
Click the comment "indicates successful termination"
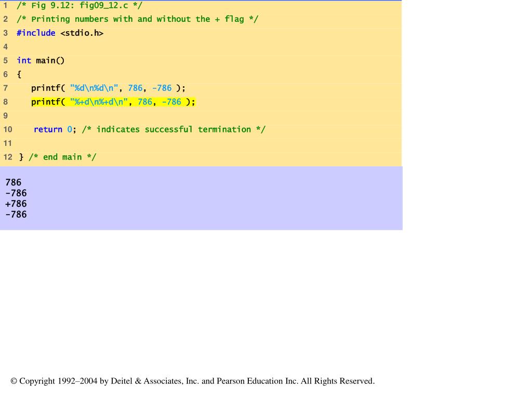tap(174, 129)
